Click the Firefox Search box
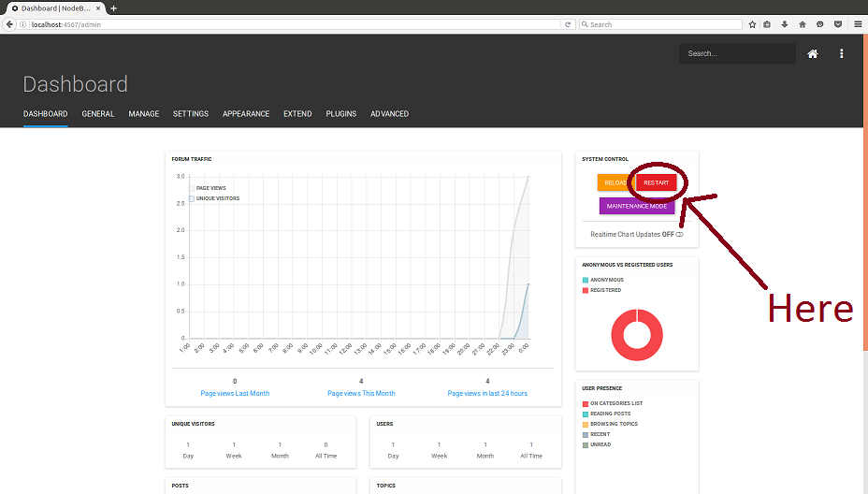This screenshot has width=868, height=494. click(661, 24)
